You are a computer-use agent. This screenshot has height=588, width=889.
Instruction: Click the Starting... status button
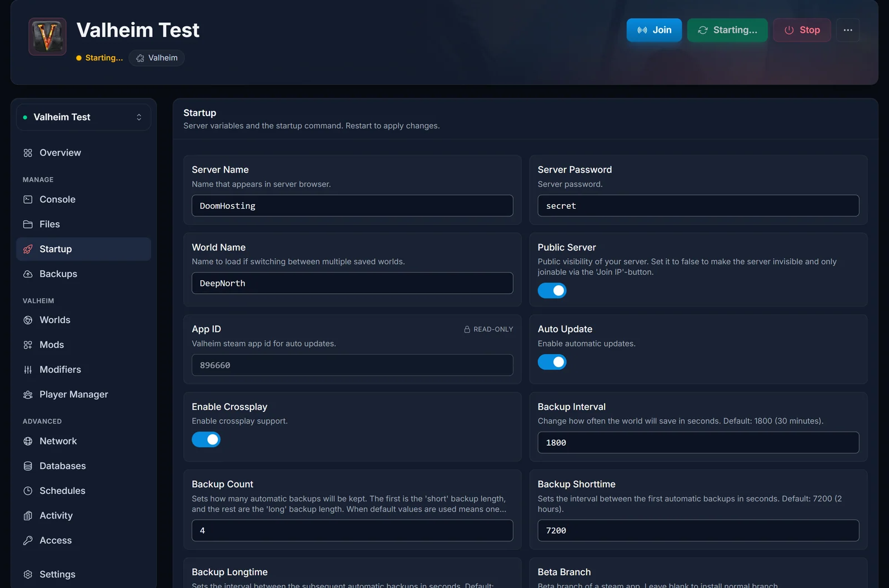tap(727, 30)
